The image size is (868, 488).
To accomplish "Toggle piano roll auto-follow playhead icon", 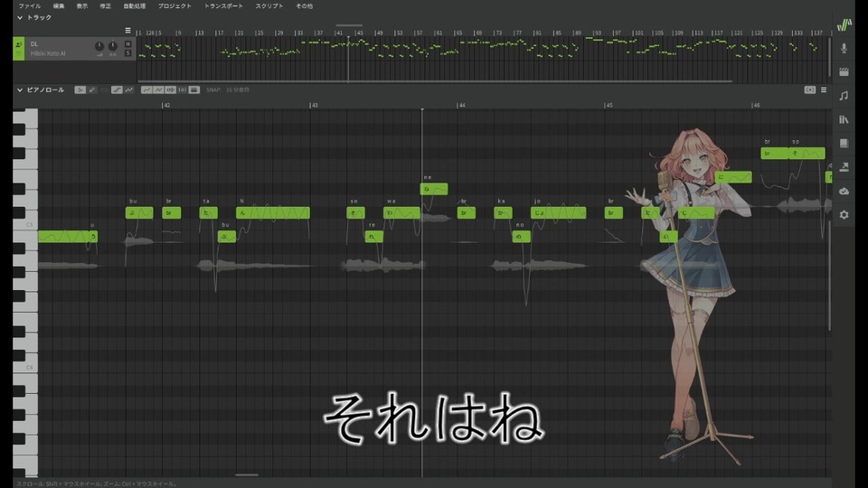I will coord(810,89).
